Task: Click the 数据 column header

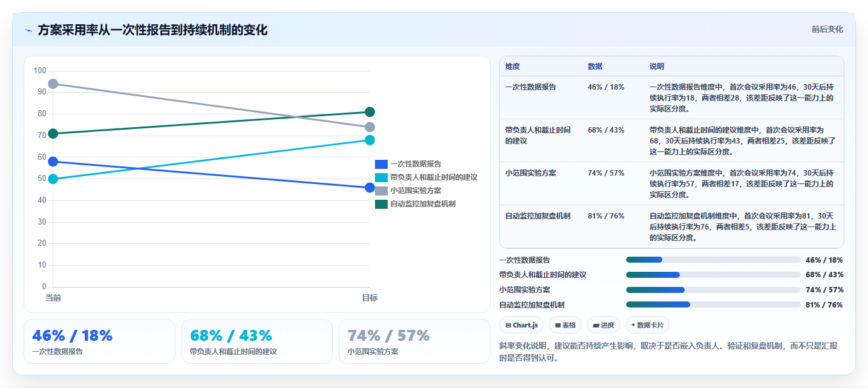Action: (x=595, y=67)
